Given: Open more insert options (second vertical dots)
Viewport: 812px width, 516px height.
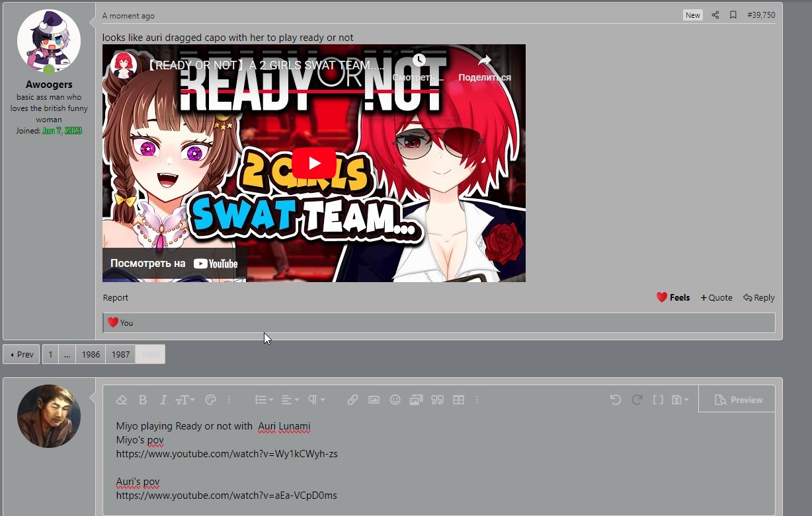Looking at the screenshot, I should tap(477, 400).
